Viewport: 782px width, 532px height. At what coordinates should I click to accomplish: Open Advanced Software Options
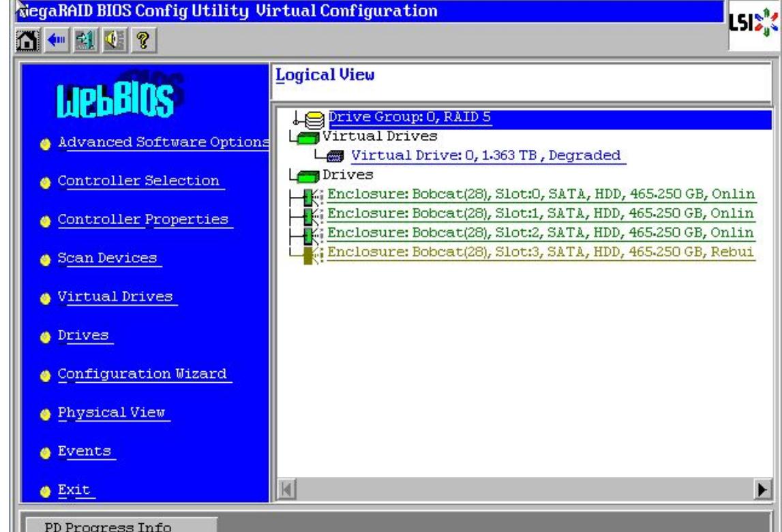coord(164,142)
